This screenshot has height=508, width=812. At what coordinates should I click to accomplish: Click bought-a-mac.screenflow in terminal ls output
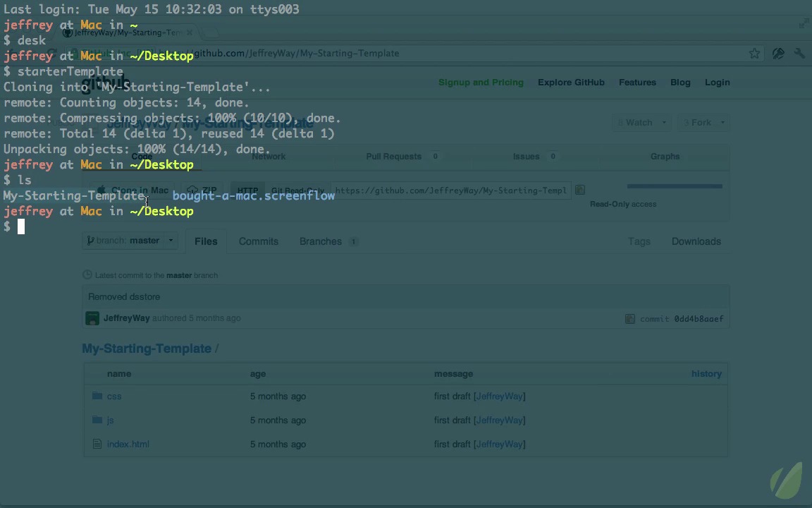(253, 196)
